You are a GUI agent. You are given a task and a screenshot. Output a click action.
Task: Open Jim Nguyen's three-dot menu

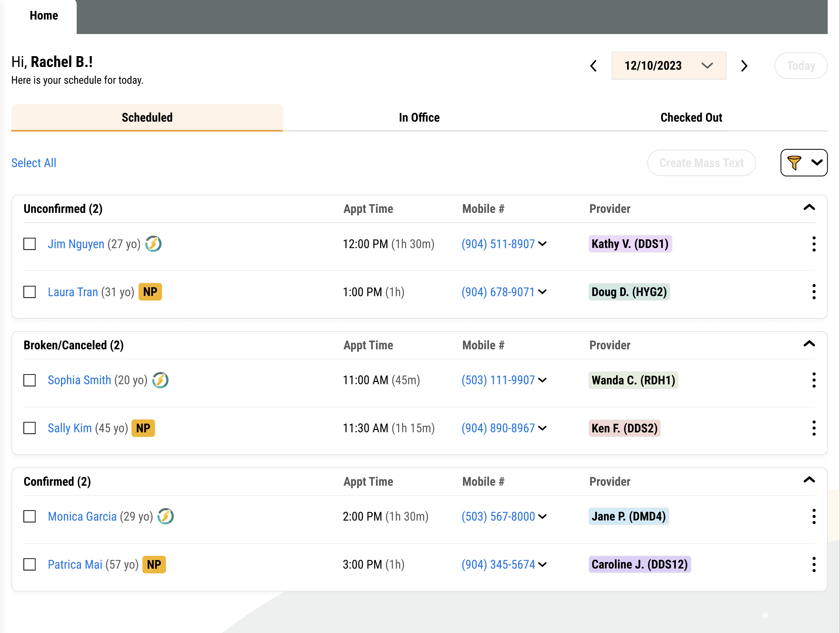(x=813, y=244)
